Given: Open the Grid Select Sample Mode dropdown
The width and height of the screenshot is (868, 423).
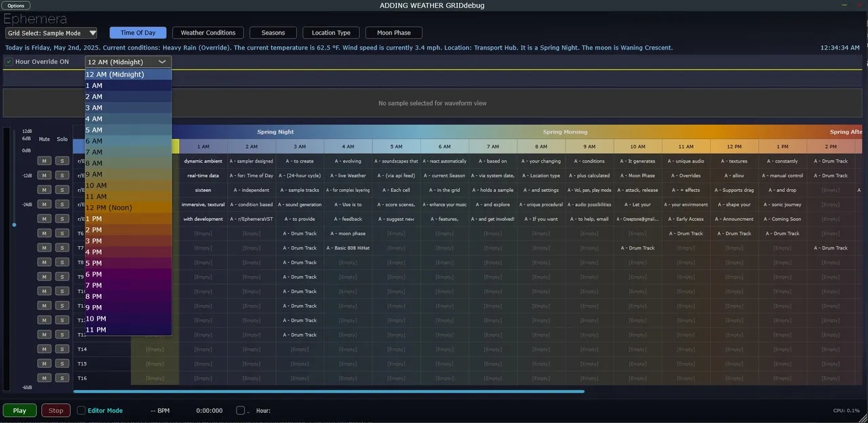Looking at the screenshot, I should (52, 33).
